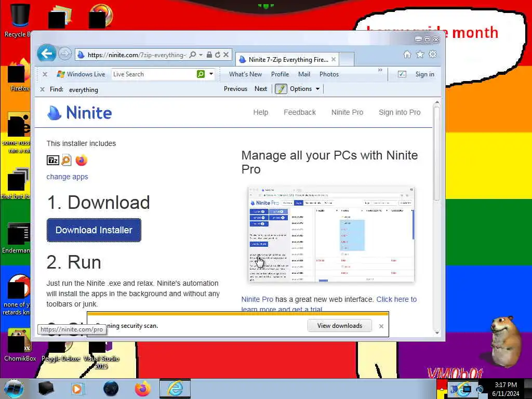
Task: Close the Ninite 7-Zip Everything tab
Action: click(334, 59)
